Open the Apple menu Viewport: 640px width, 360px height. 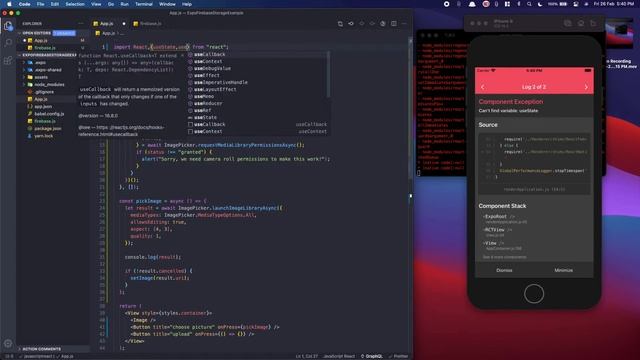tap(9, 4)
